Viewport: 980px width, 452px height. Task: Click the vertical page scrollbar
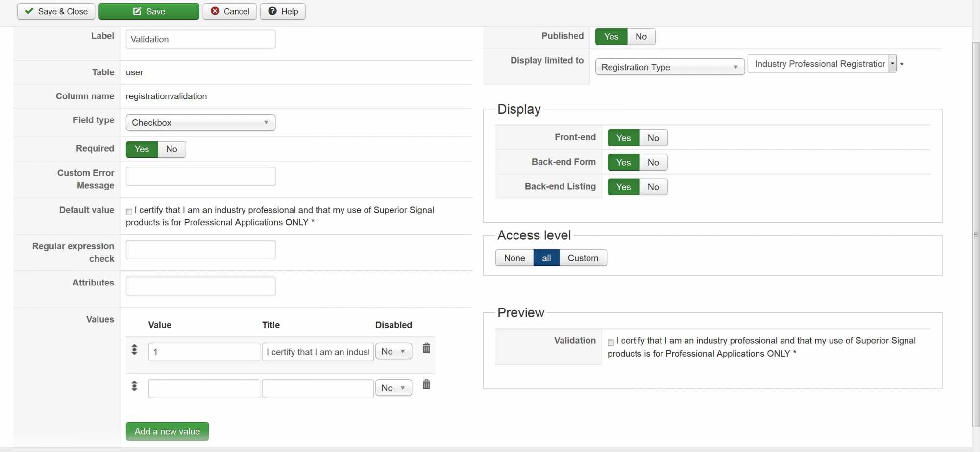click(x=976, y=235)
